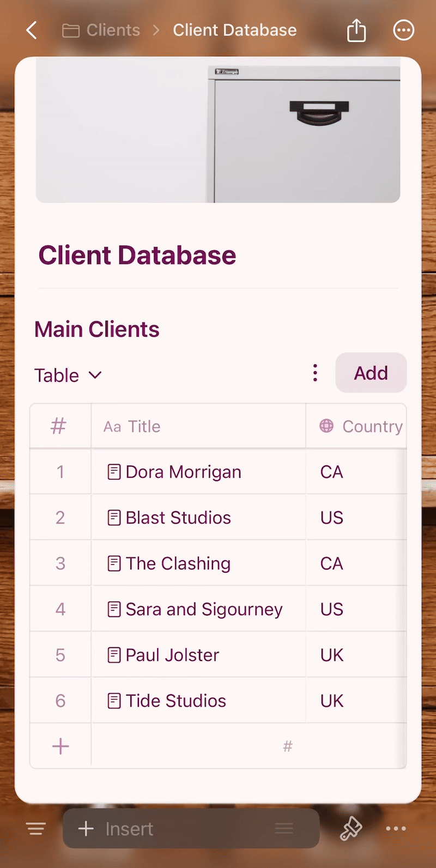Tap the Main Clients heading

pyautogui.click(x=97, y=329)
